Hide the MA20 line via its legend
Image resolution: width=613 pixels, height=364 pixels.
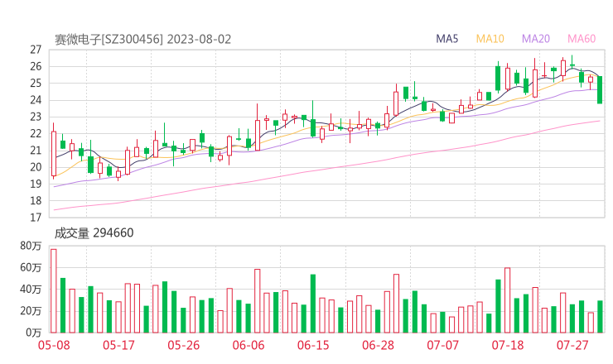point(535,39)
